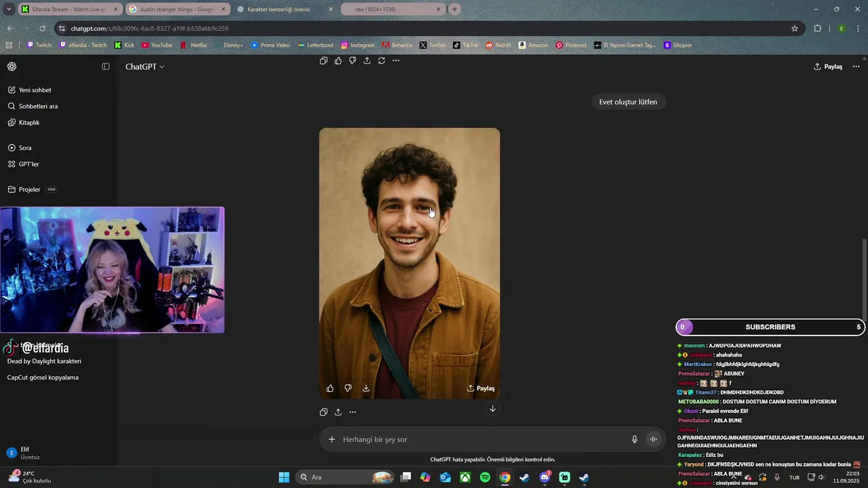Viewport: 868px width, 488px height.
Task: Copy the message below the image
Action: pos(323,412)
